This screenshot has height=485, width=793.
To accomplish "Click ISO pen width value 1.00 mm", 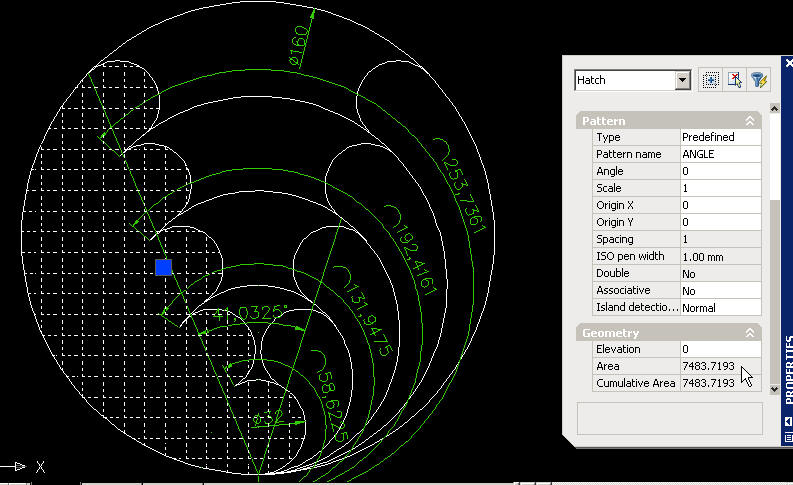I will (x=720, y=256).
